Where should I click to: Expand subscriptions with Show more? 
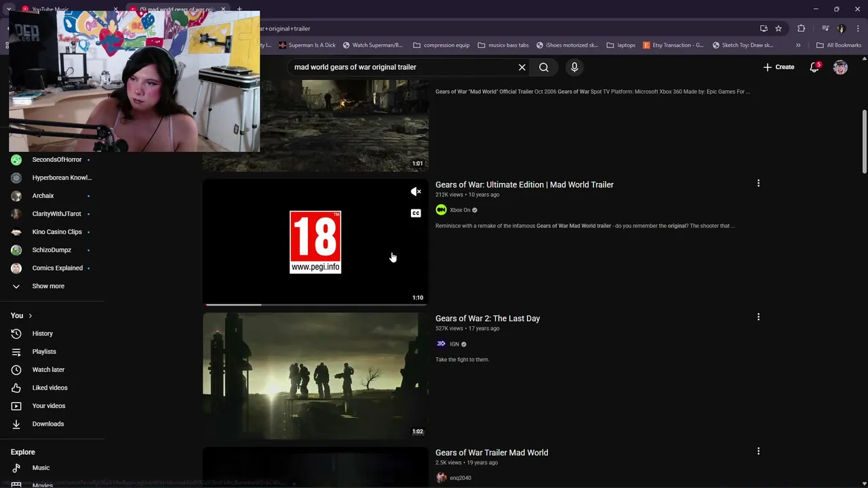click(x=47, y=286)
